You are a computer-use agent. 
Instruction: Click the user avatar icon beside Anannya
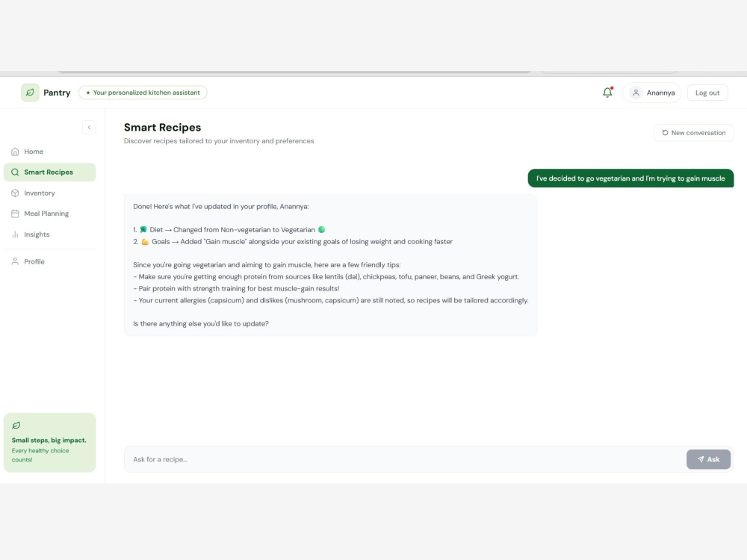click(636, 93)
